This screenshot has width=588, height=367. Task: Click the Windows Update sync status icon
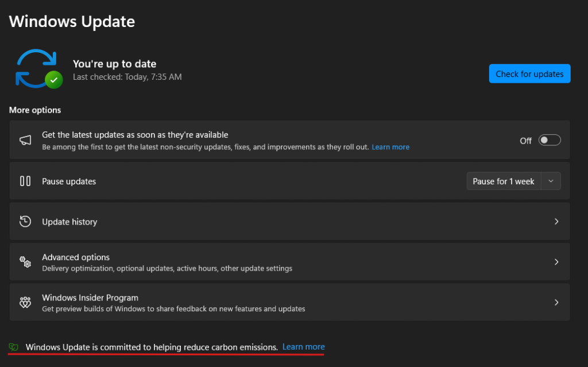point(36,68)
